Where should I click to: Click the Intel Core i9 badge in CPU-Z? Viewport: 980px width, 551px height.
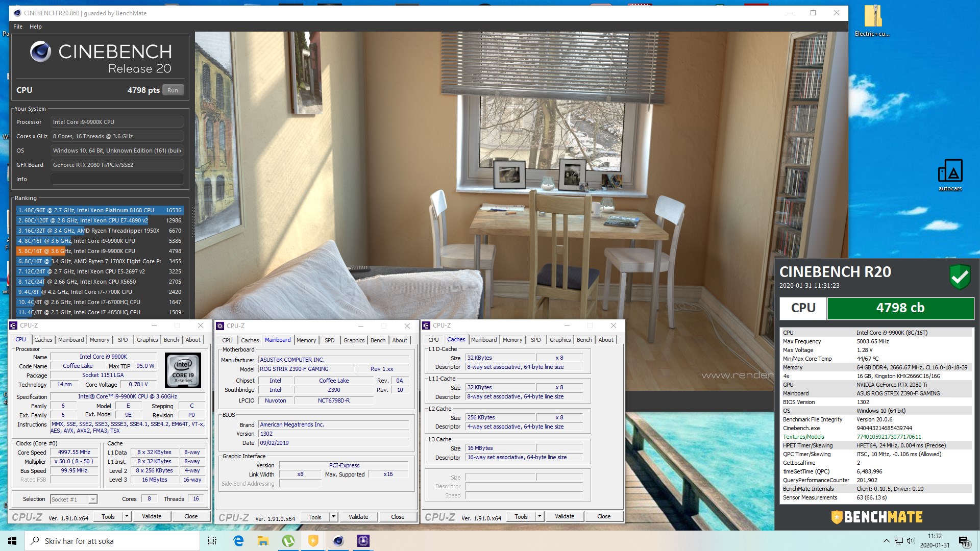click(x=183, y=370)
